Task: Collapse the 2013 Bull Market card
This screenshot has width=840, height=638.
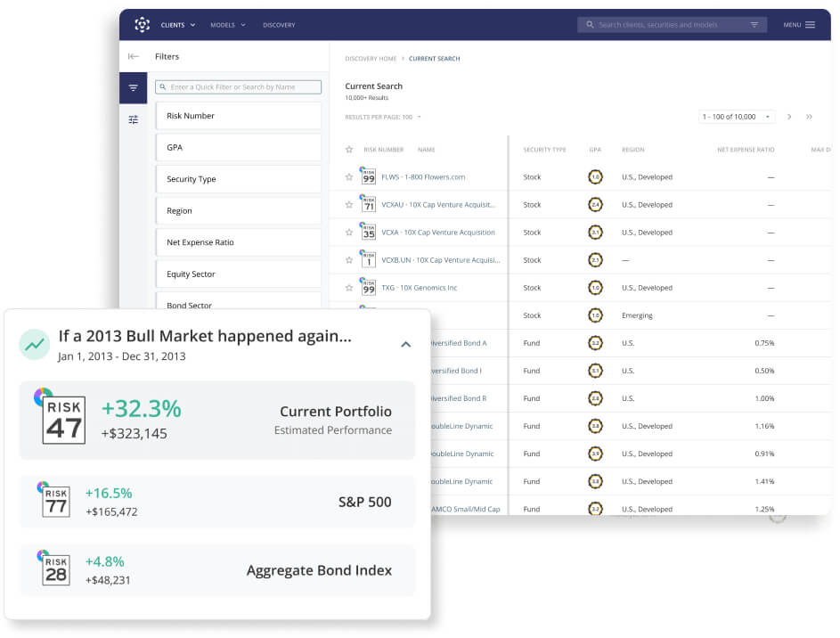Action: 406,345
